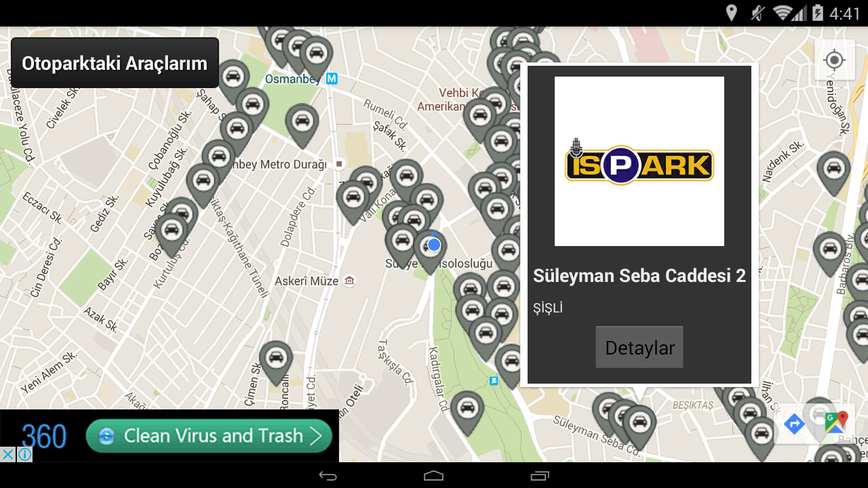
Task: Tap the Bayır Sk. street label
Action: tap(113, 274)
